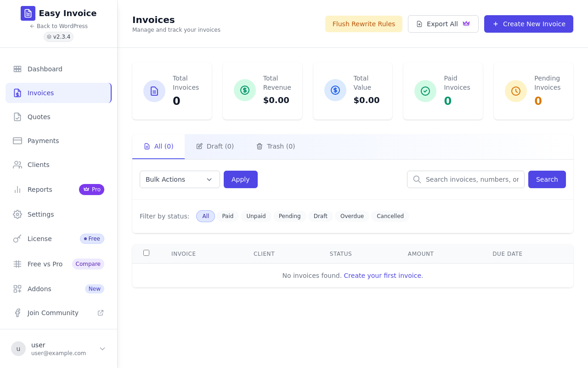Filter invoices by Cancelled status
The height and width of the screenshot is (368, 588).
tap(390, 216)
